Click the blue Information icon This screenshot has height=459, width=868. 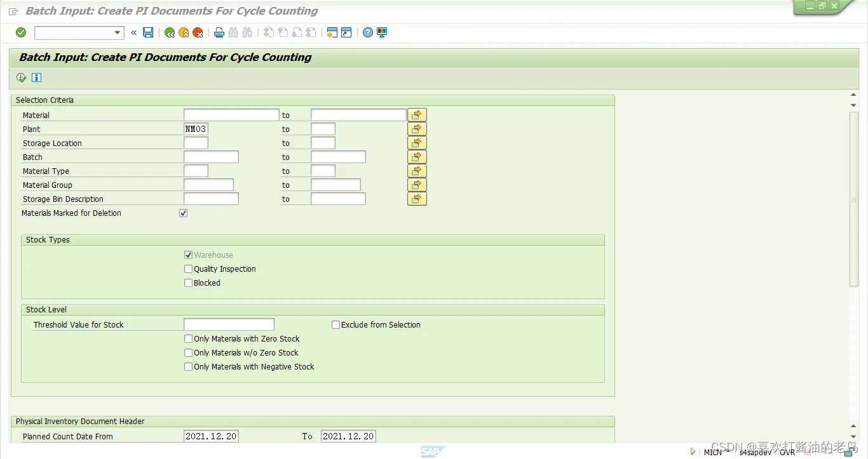pos(36,77)
